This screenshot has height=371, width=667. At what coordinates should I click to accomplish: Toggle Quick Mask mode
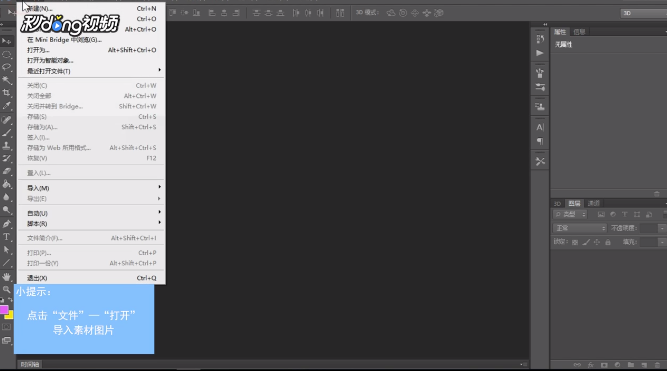click(6, 327)
